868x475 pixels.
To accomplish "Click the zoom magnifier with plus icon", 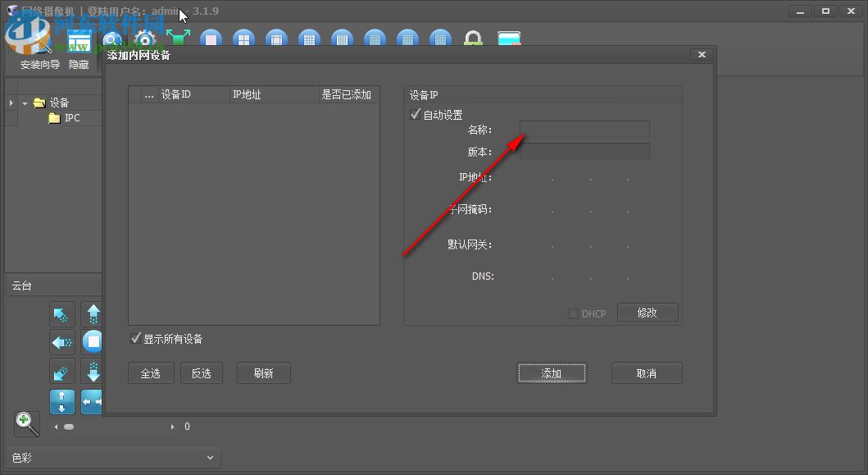I will tap(26, 423).
